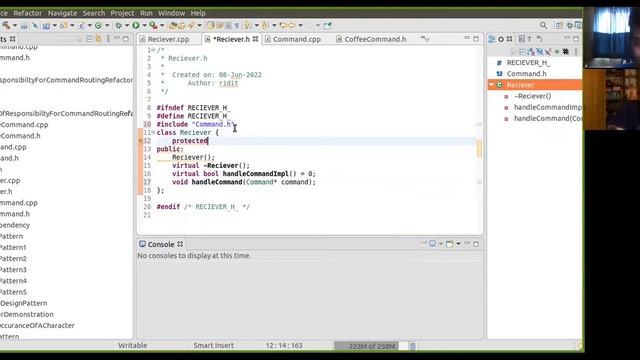Click the Debug bug icon in toolbar
The height and width of the screenshot is (360, 640).
(x=118, y=25)
